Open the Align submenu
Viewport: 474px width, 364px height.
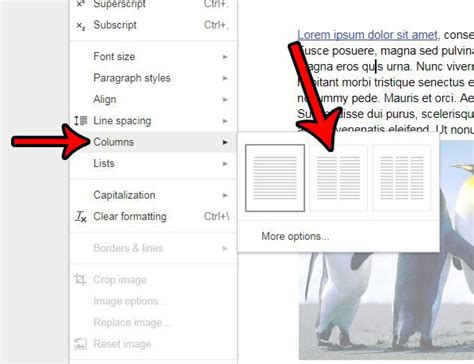[154, 99]
